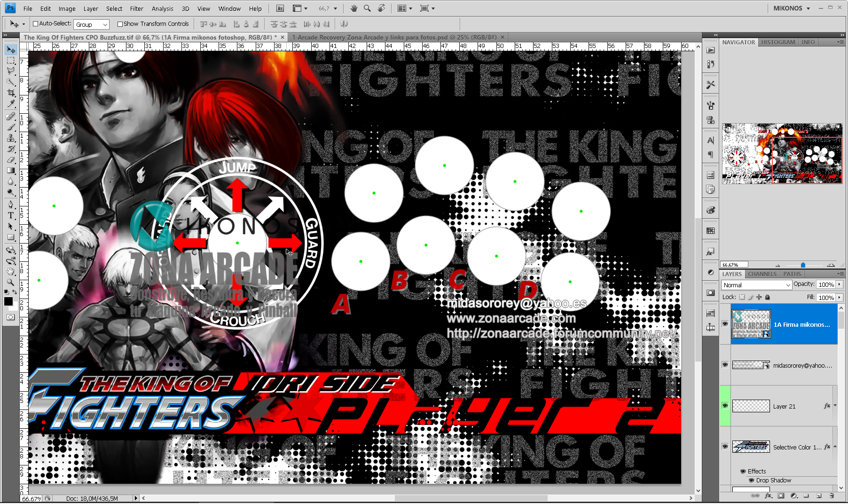
Task: Click the Create new group folder icon
Action: pos(806,496)
